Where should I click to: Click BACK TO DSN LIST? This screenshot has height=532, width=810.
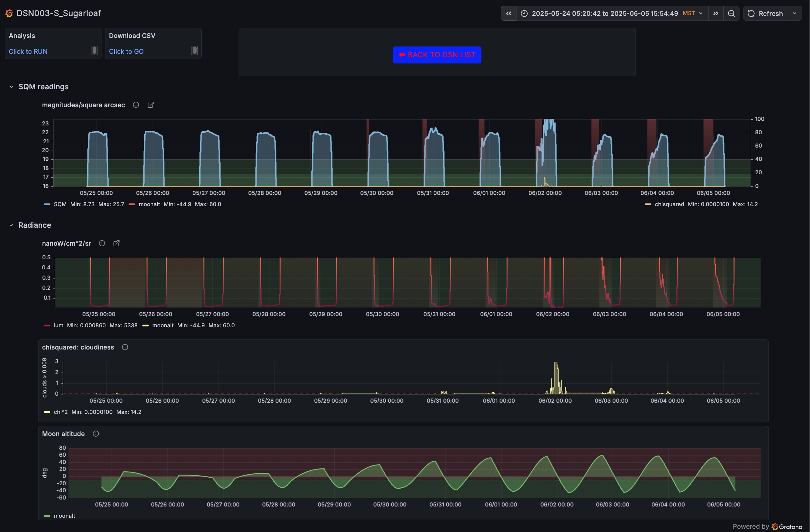point(437,54)
